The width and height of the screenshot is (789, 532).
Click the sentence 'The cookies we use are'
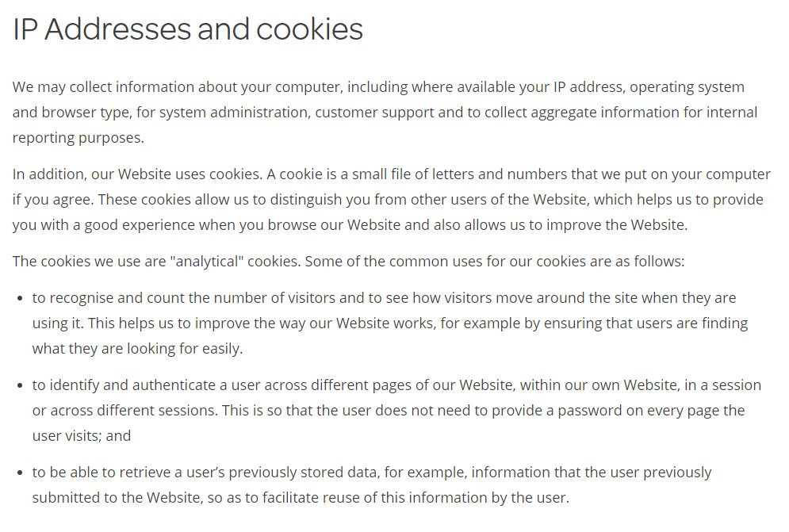(349, 261)
